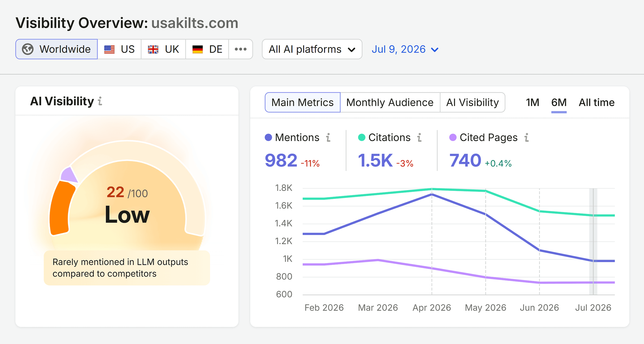Click info icon beside Cited Pages

(x=527, y=138)
